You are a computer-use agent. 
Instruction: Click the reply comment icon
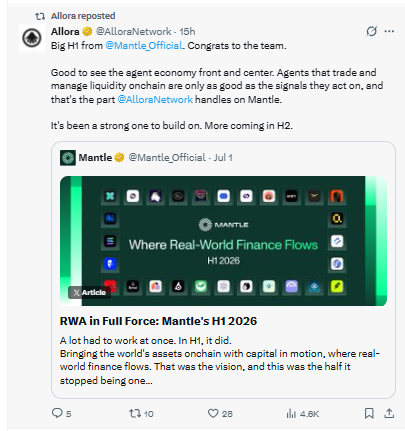[x=57, y=413]
